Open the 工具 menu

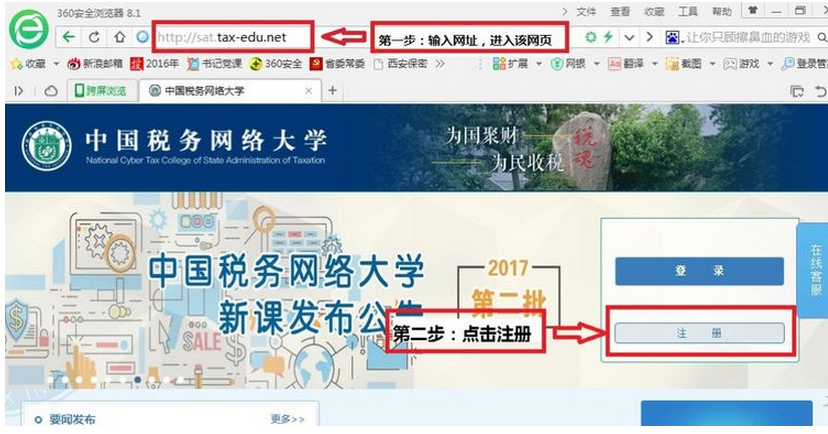click(x=688, y=11)
